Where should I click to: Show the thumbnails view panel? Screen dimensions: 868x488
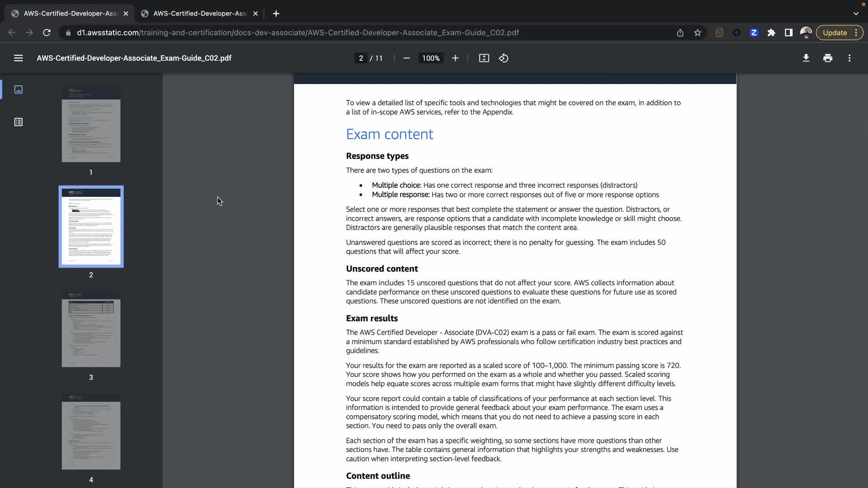[x=18, y=89]
